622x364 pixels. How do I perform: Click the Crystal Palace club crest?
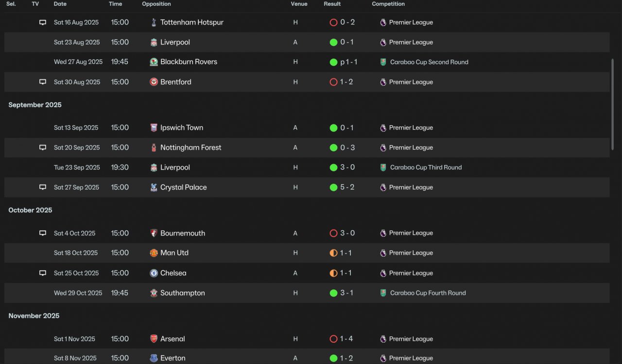pyautogui.click(x=154, y=187)
